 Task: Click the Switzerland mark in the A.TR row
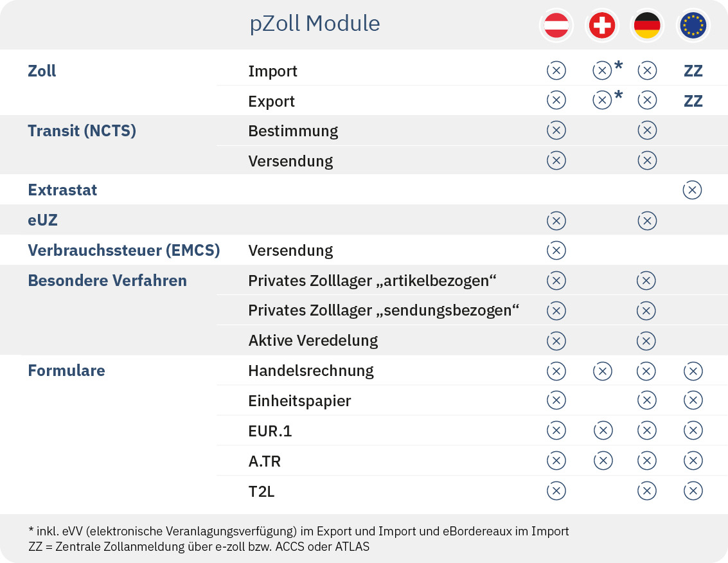(x=602, y=461)
